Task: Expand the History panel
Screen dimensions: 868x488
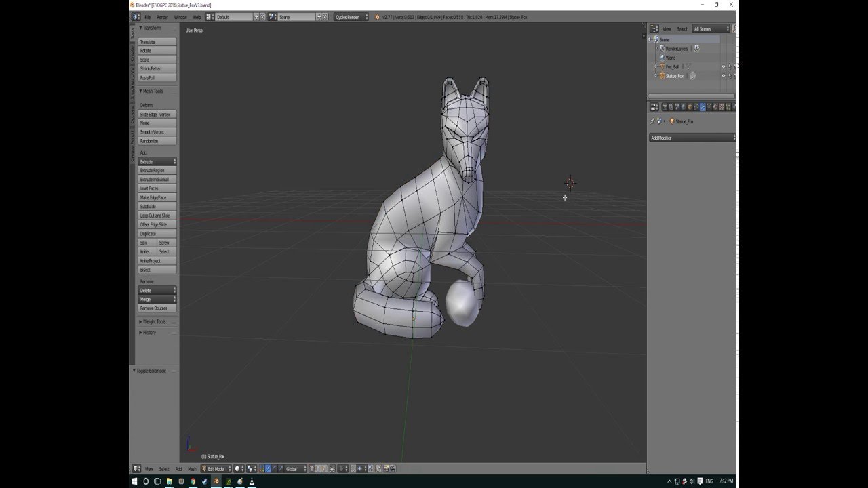Action: [148, 332]
